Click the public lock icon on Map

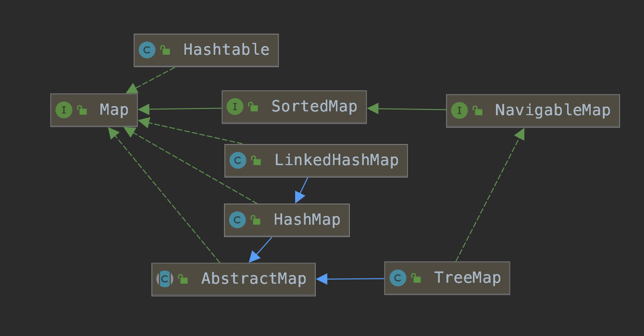point(82,110)
